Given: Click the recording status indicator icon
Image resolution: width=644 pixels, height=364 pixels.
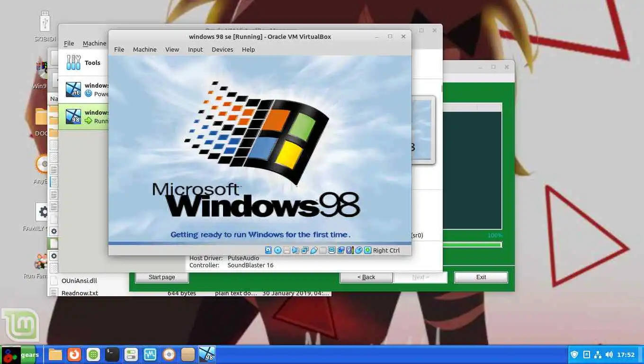Looking at the screenshot, I should (340, 250).
